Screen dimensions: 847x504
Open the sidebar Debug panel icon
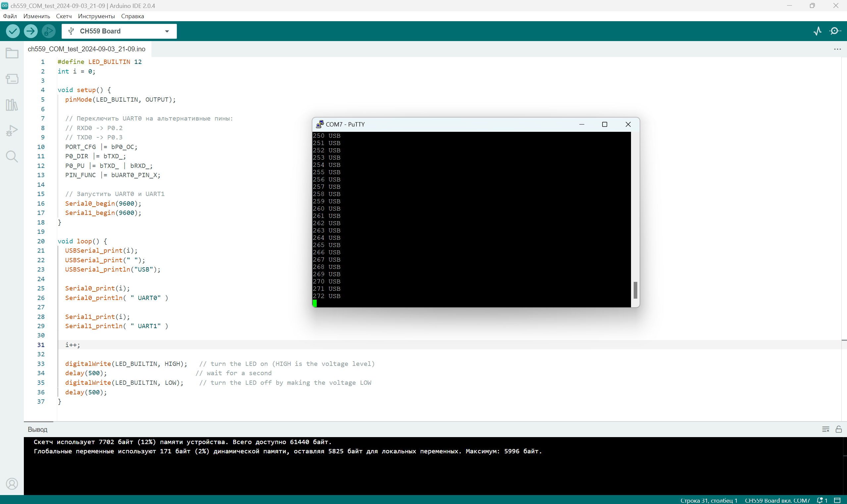[12, 131]
